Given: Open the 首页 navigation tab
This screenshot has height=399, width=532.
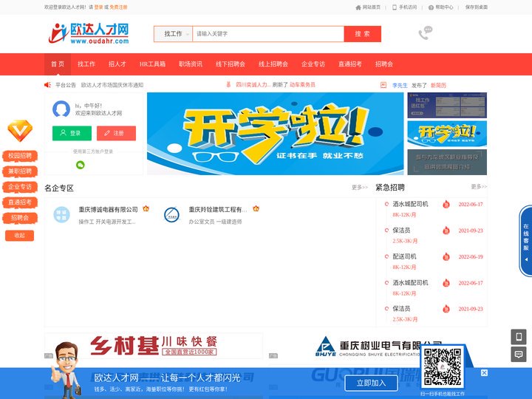Looking at the screenshot, I should [x=58, y=64].
